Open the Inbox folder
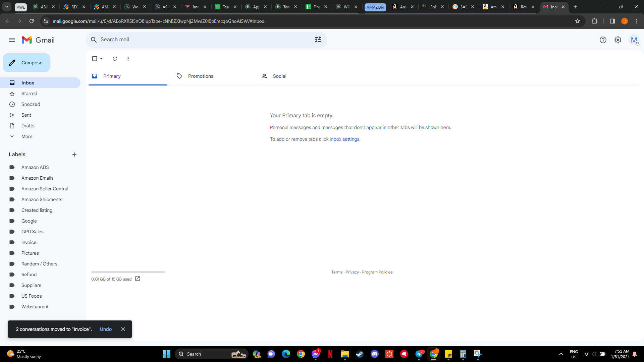644x362 pixels. 40,83
